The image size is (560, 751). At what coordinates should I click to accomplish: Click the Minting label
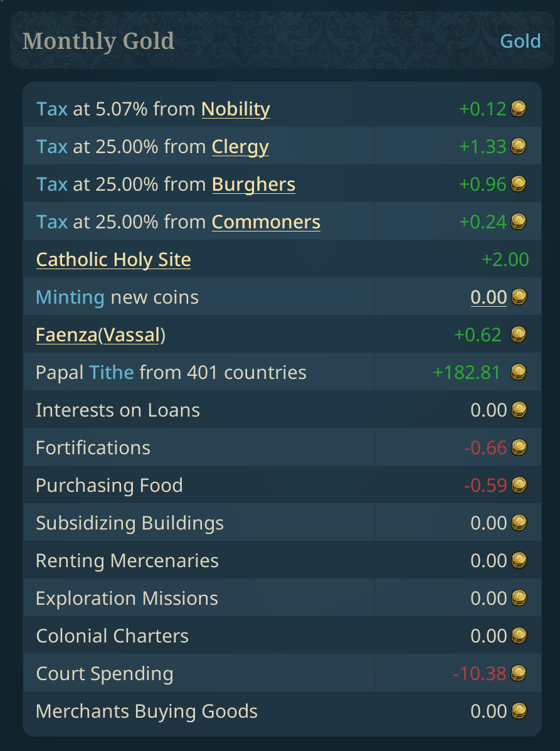(70, 296)
